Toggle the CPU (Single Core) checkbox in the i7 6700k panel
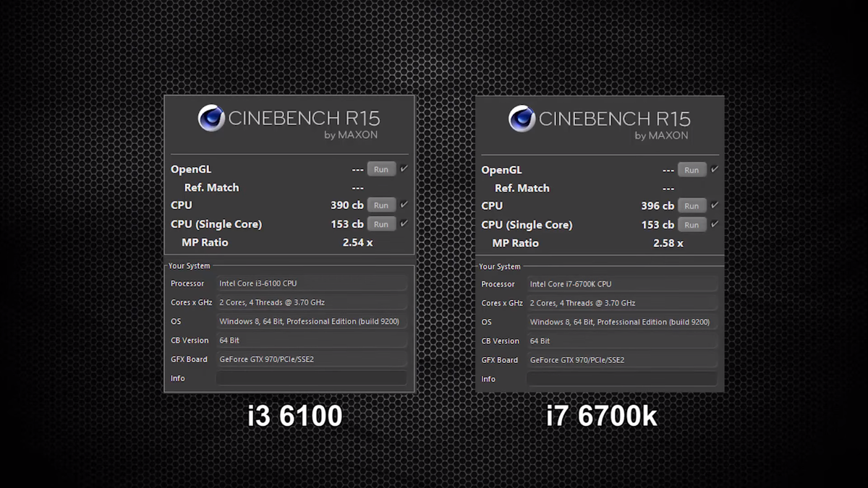This screenshot has width=868, height=488. (x=715, y=224)
